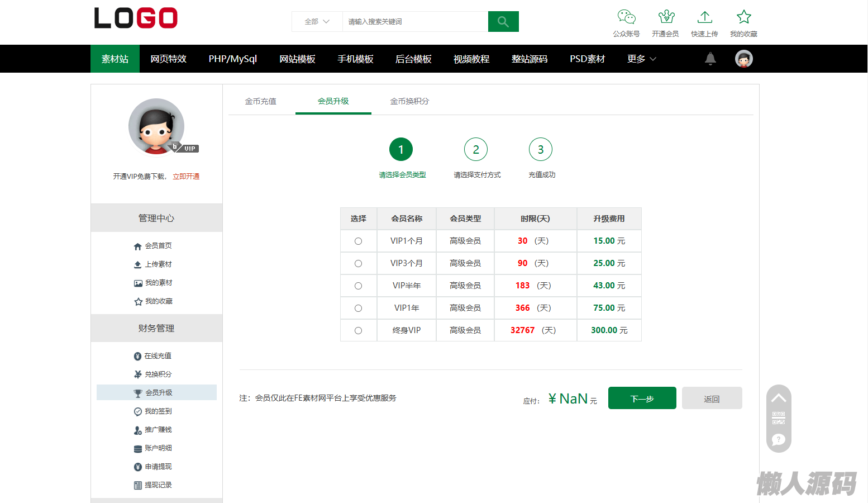Click the help question bubble icon
Image resolution: width=868 pixels, height=503 pixels.
pos(779,440)
